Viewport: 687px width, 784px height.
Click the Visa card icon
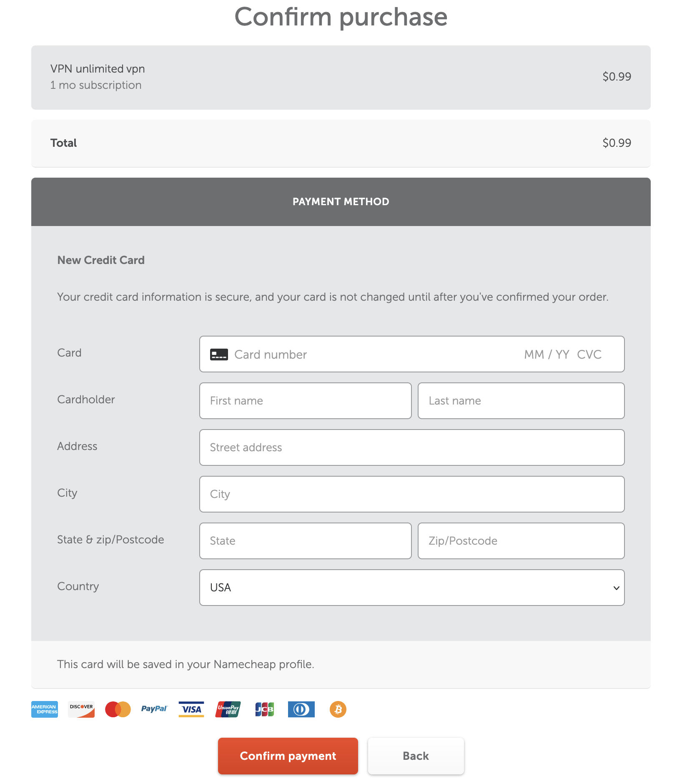191,709
